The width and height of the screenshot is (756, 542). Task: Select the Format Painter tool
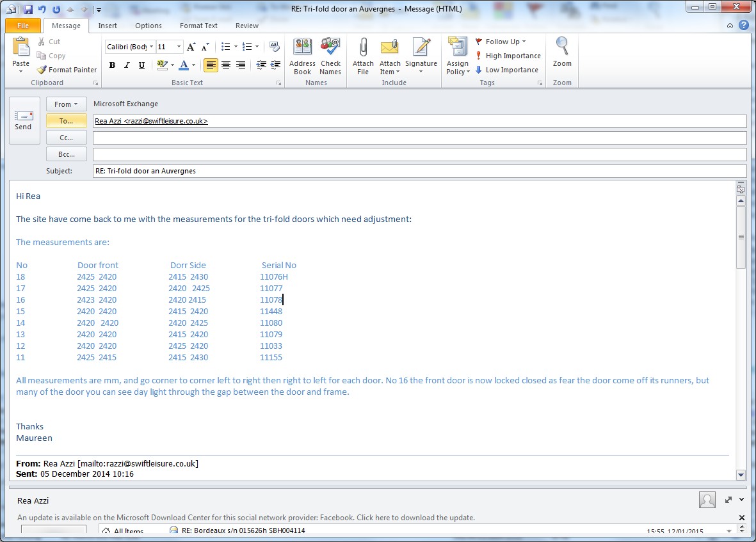tap(67, 70)
